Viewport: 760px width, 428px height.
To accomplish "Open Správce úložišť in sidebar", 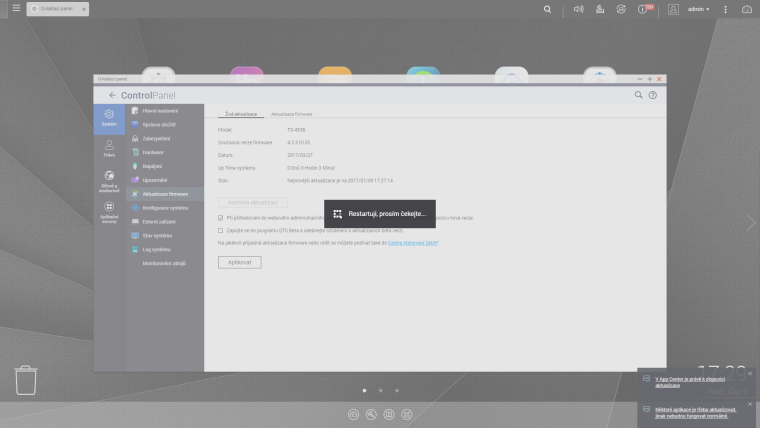I will pyautogui.click(x=165, y=125).
